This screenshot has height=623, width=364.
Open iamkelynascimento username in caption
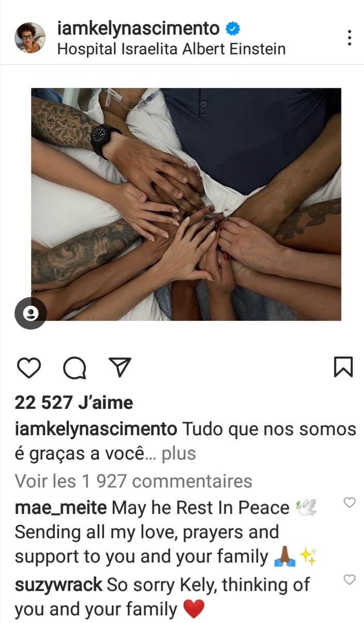tap(96, 429)
